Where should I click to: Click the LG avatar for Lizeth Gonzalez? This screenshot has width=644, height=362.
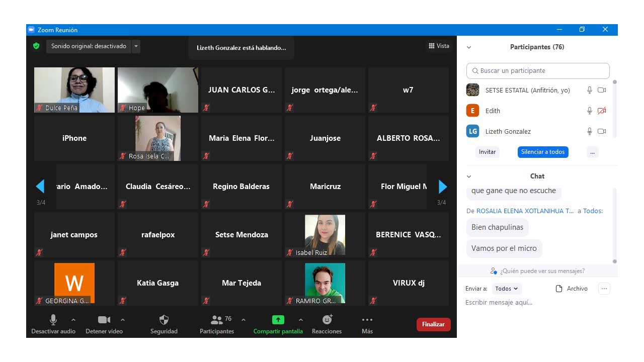(x=472, y=131)
